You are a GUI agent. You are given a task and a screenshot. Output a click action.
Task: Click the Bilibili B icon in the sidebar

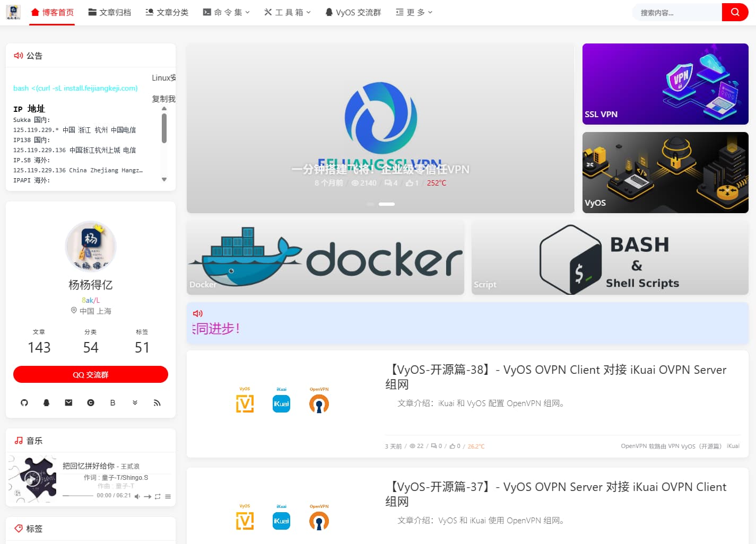[x=112, y=403]
